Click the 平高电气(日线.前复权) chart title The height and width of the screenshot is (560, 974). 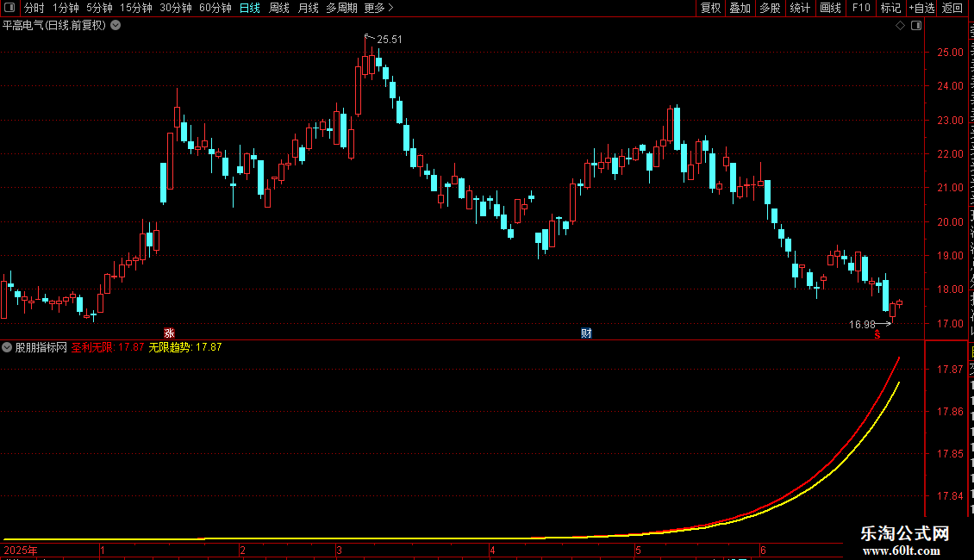tap(54, 26)
